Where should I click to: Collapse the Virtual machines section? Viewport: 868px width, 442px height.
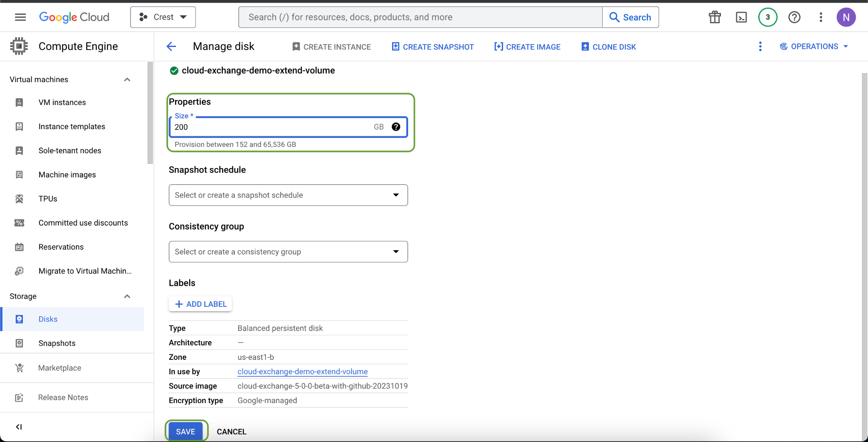(x=127, y=80)
